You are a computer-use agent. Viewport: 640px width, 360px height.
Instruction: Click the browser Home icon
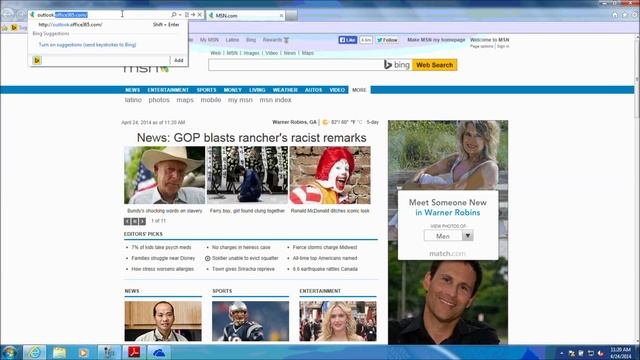[615, 15]
